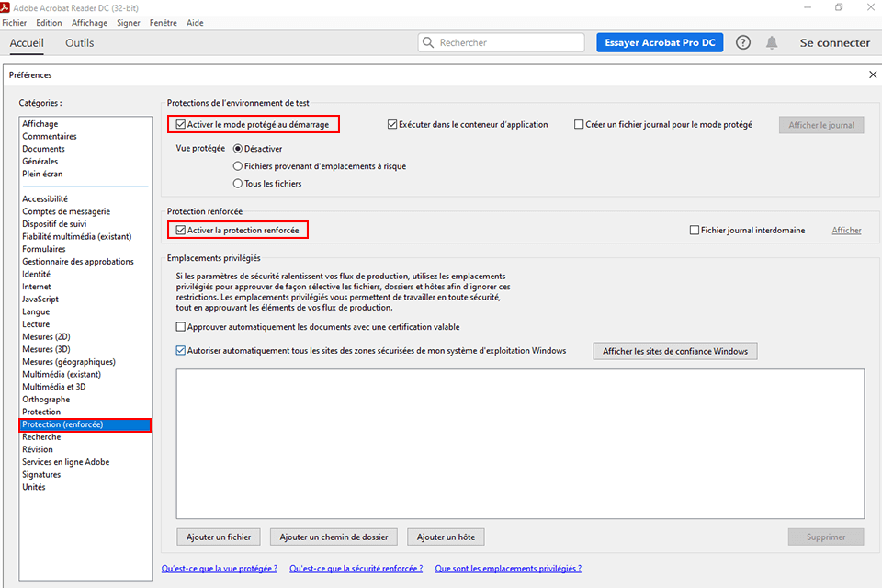882x588 pixels.
Task: Select Désactiver for Vue protégée
Action: 238,149
